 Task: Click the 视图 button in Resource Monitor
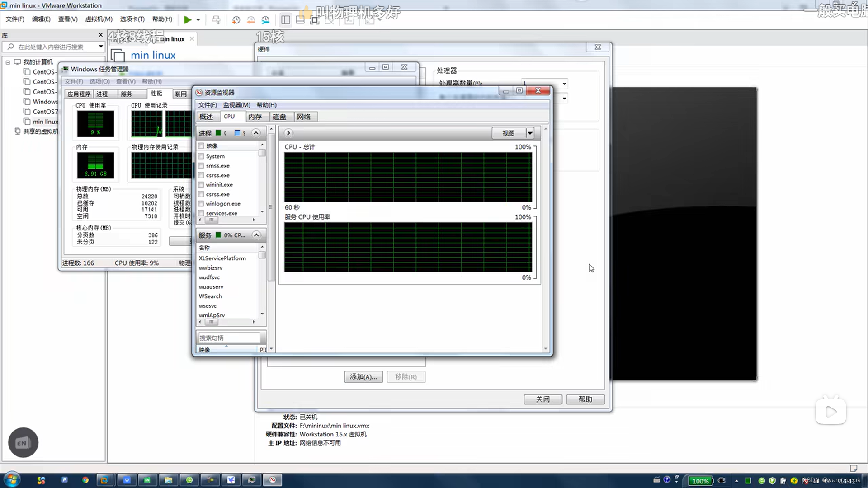pos(509,133)
